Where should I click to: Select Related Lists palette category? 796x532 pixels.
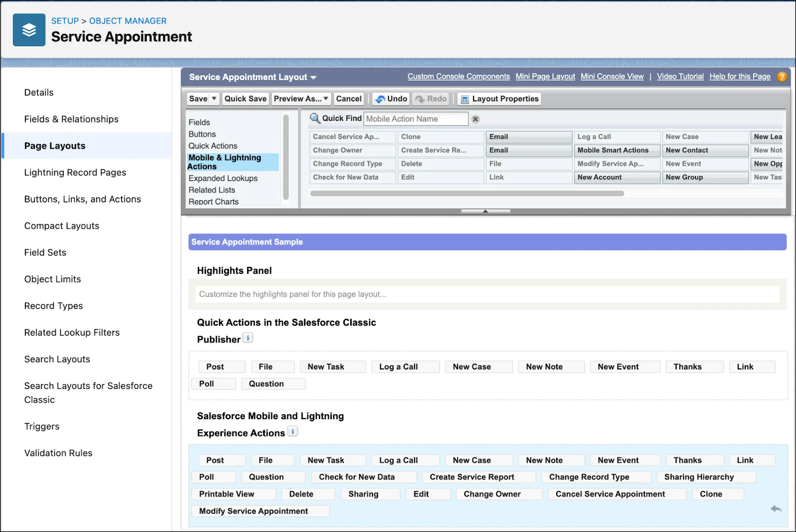[x=211, y=190]
